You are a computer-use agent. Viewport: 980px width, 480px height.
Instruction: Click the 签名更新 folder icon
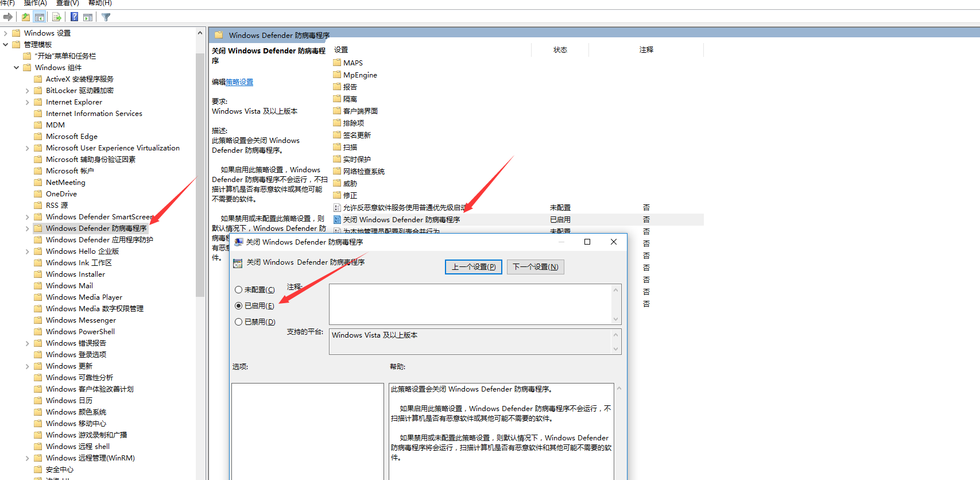[338, 135]
